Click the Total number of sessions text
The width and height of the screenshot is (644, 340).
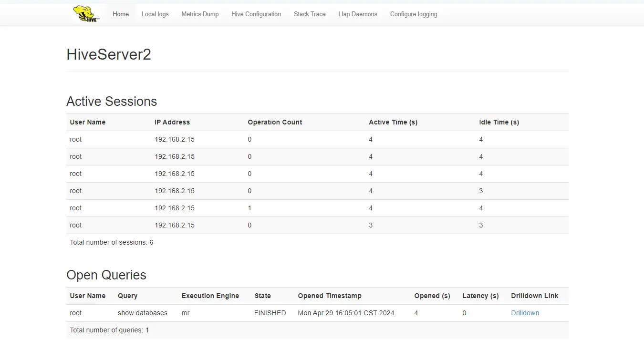pyautogui.click(x=112, y=243)
